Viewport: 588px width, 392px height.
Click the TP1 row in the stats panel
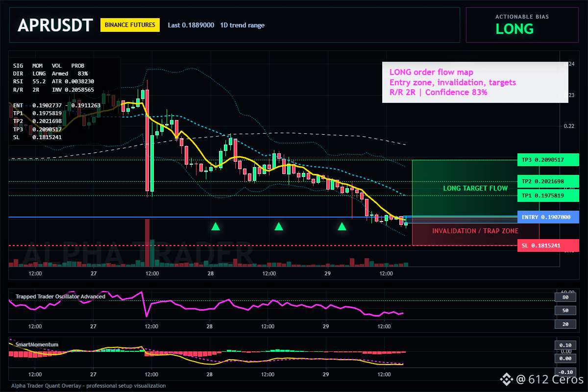38,113
